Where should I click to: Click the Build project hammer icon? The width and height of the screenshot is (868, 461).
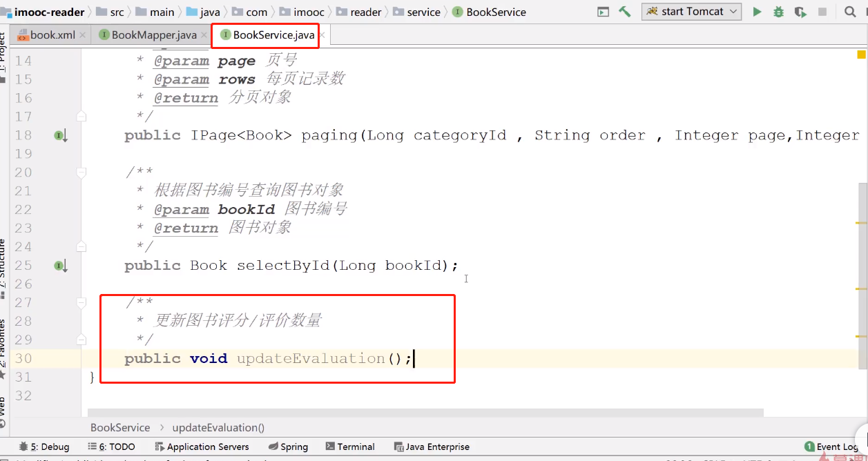[625, 12]
